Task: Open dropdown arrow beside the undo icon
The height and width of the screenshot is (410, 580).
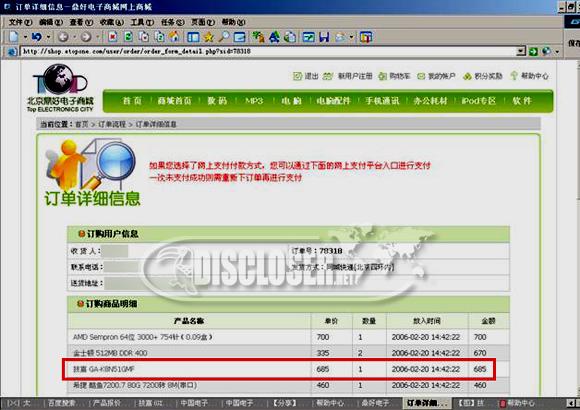Action: click(48, 37)
